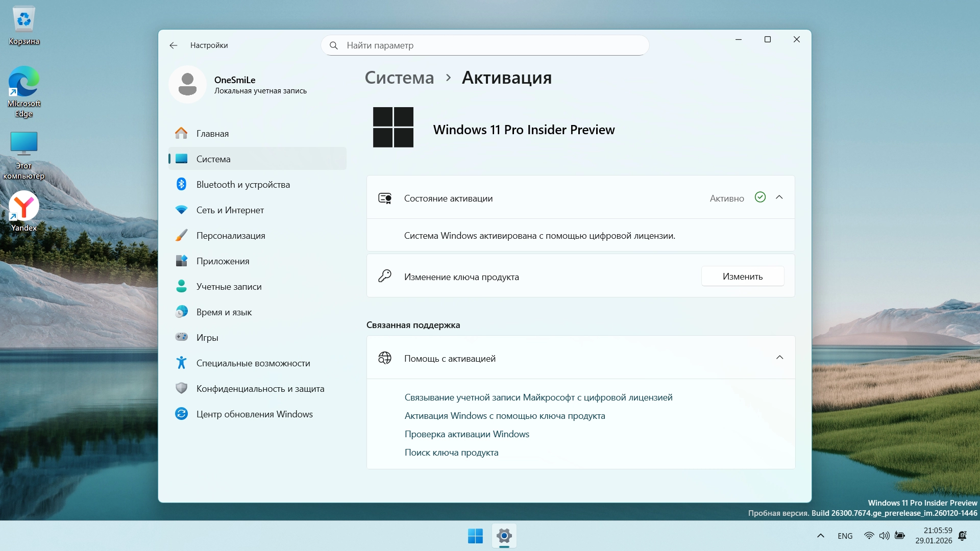Click the back arrow in Settings
The height and width of the screenshot is (551, 980).
pyautogui.click(x=174, y=45)
